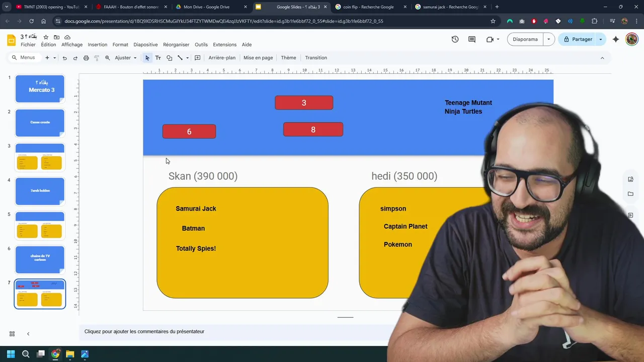Open Chrome tab search dropdown
The image size is (644, 362).
7,7
